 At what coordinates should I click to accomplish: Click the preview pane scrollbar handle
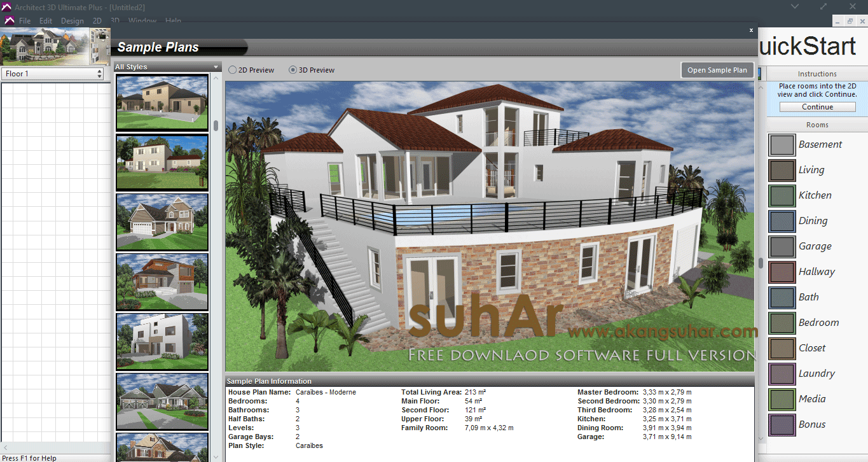click(x=761, y=263)
